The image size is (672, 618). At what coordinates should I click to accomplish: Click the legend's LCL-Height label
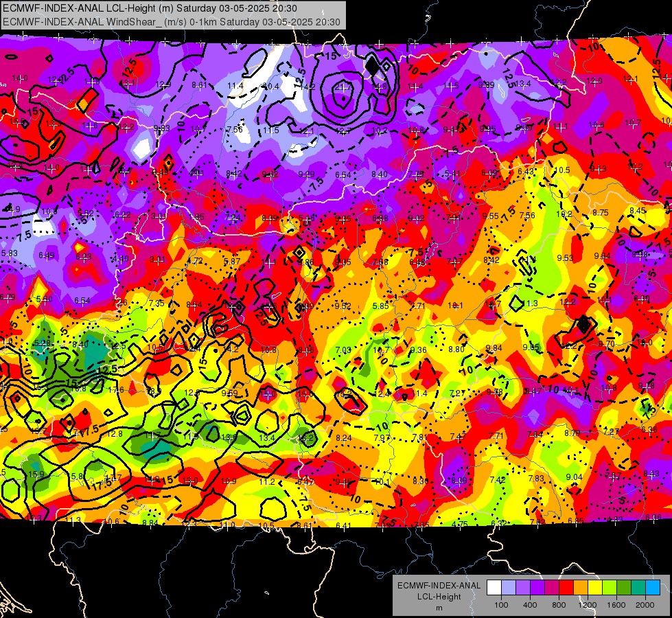[x=439, y=597]
